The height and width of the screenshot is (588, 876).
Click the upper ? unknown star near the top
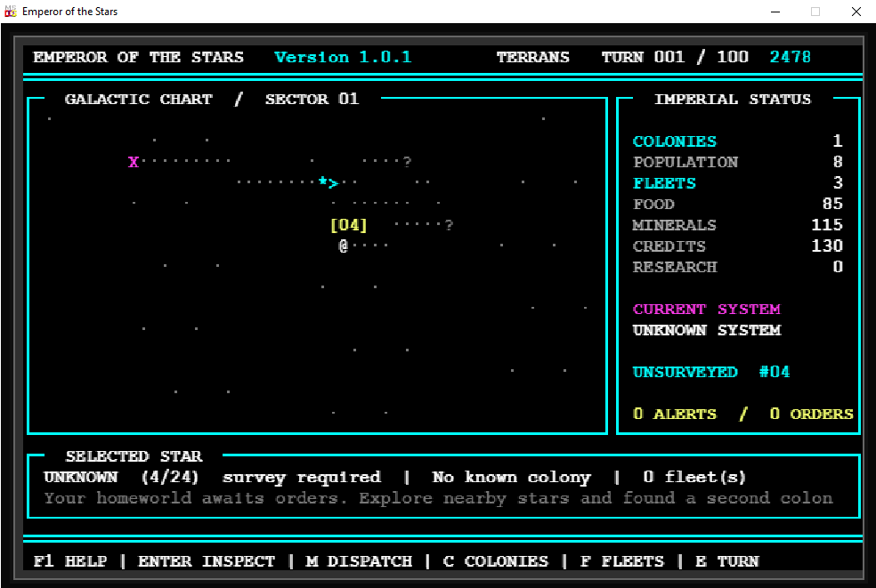click(x=407, y=162)
